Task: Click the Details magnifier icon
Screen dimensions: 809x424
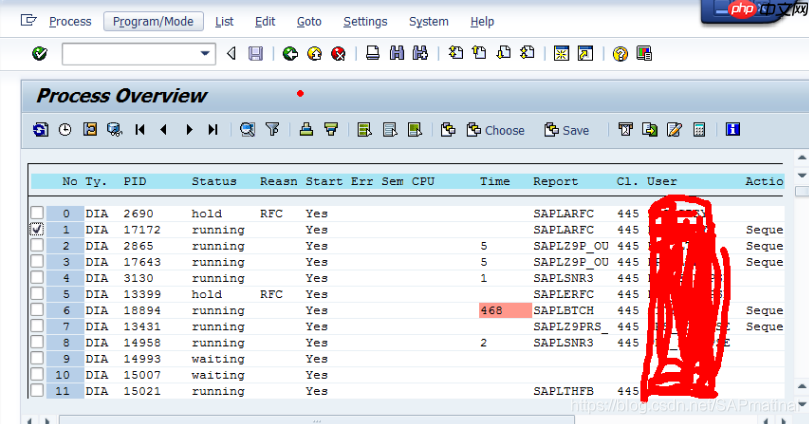Action: 247,129
